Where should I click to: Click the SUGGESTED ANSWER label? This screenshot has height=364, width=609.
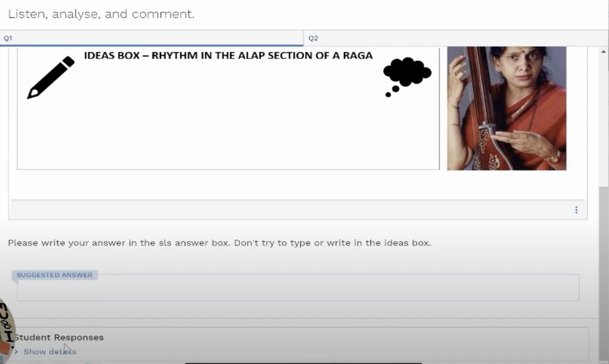point(55,275)
